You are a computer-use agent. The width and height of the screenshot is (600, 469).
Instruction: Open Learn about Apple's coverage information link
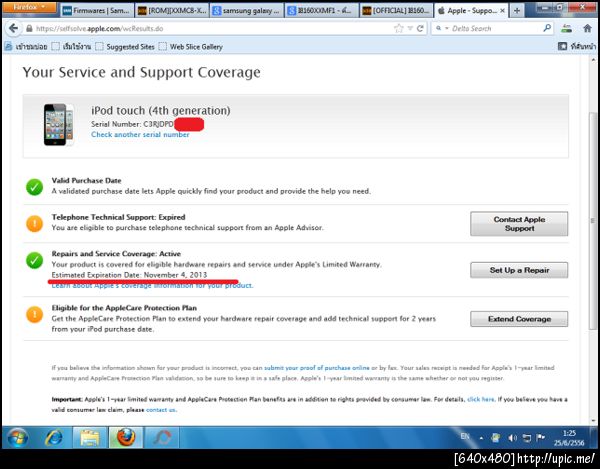click(152, 285)
